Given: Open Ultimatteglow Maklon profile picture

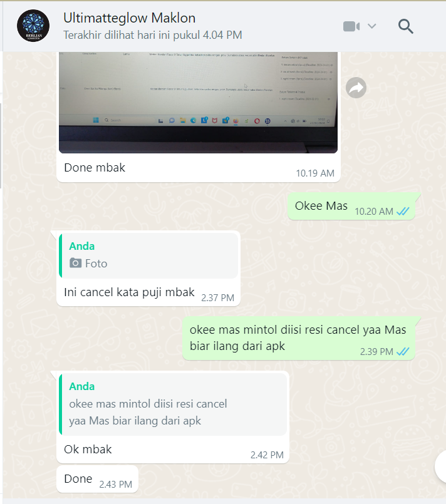Looking at the screenshot, I should click(33, 26).
